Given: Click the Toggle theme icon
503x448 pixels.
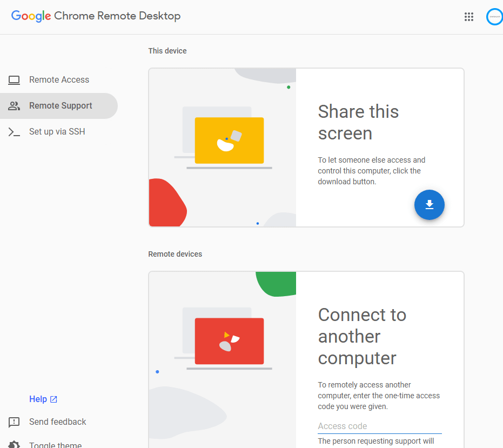Looking at the screenshot, I should pyautogui.click(x=14, y=445).
